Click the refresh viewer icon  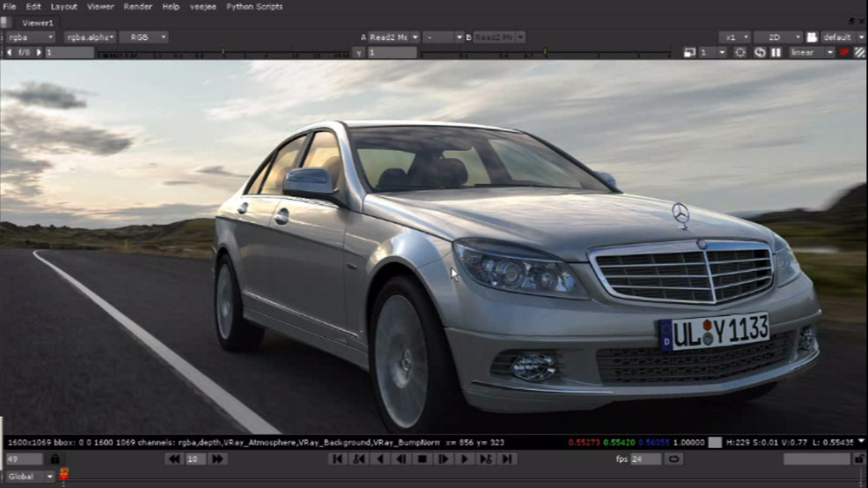(760, 53)
